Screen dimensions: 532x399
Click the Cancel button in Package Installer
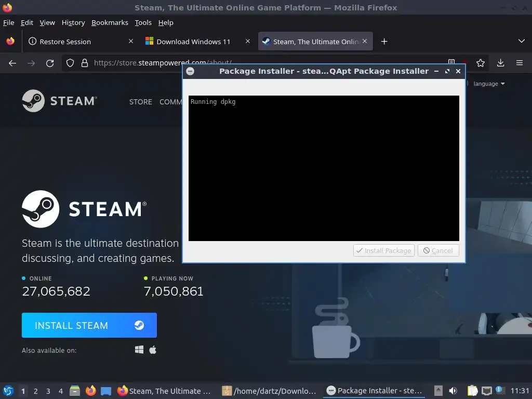(x=438, y=251)
